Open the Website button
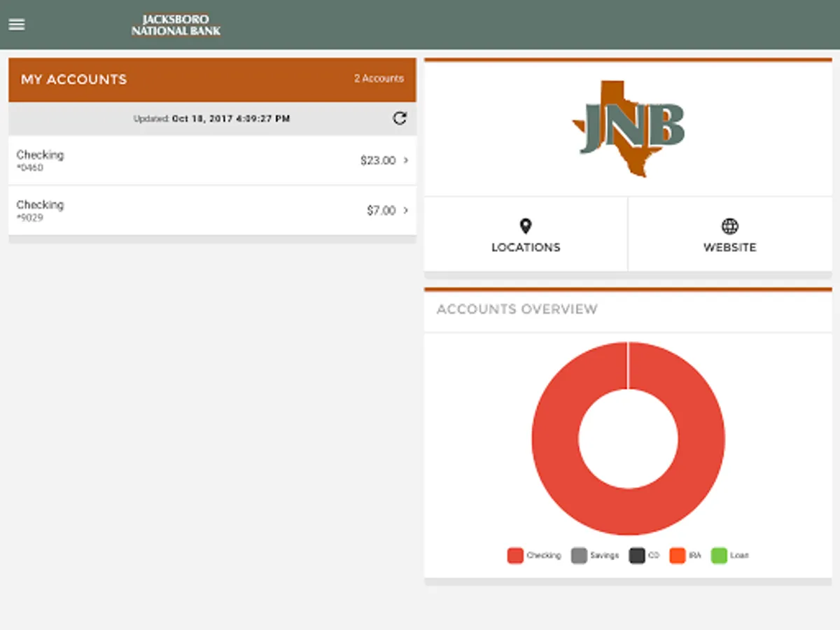Viewport: 840px width, 630px height. point(730,234)
